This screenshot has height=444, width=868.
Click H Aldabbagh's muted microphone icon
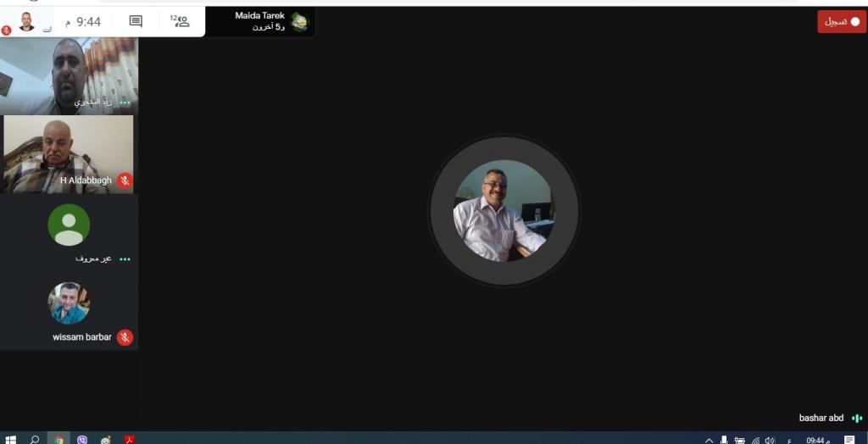coord(125,180)
